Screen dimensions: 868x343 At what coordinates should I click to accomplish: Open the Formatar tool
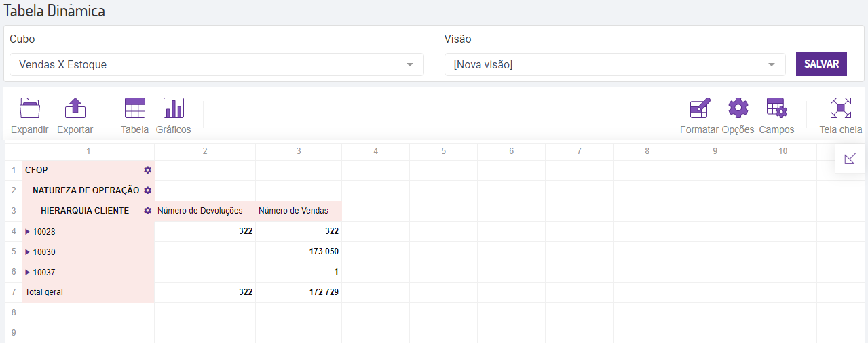[699, 108]
